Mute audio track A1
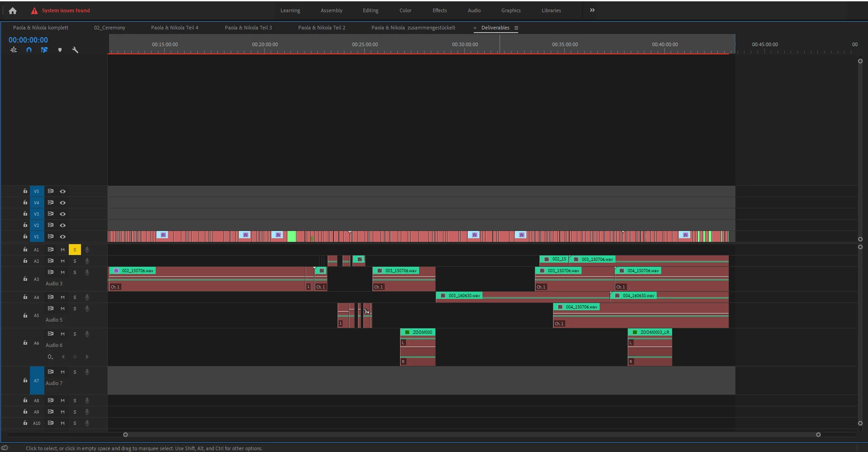The height and width of the screenshot is (452, 868). [x=62, y=250]
